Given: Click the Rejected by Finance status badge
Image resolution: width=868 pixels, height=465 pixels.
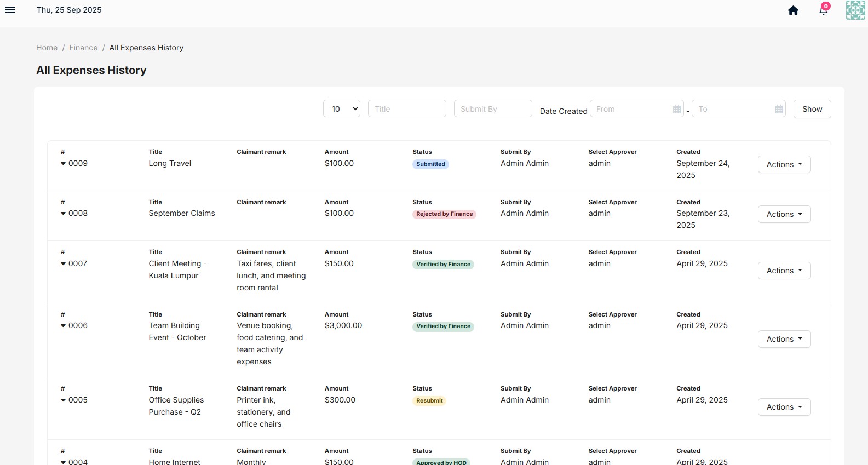Looking at the screenshot, I should [444, 214].
